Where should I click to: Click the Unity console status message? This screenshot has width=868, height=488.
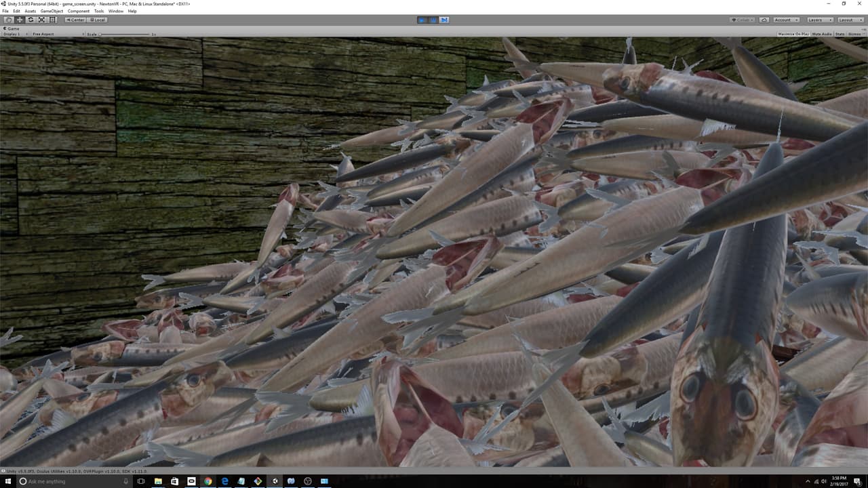click(x=75, y=471)
